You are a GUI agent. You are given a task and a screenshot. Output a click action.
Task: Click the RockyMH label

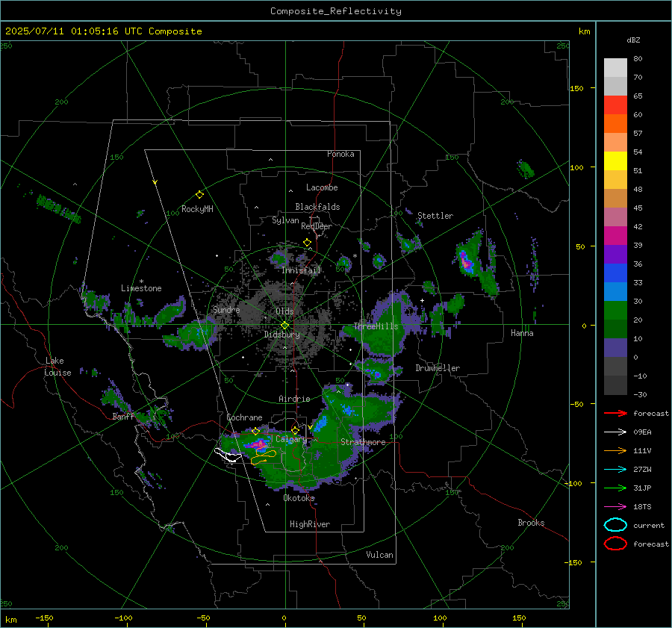[x=197, y=209]
